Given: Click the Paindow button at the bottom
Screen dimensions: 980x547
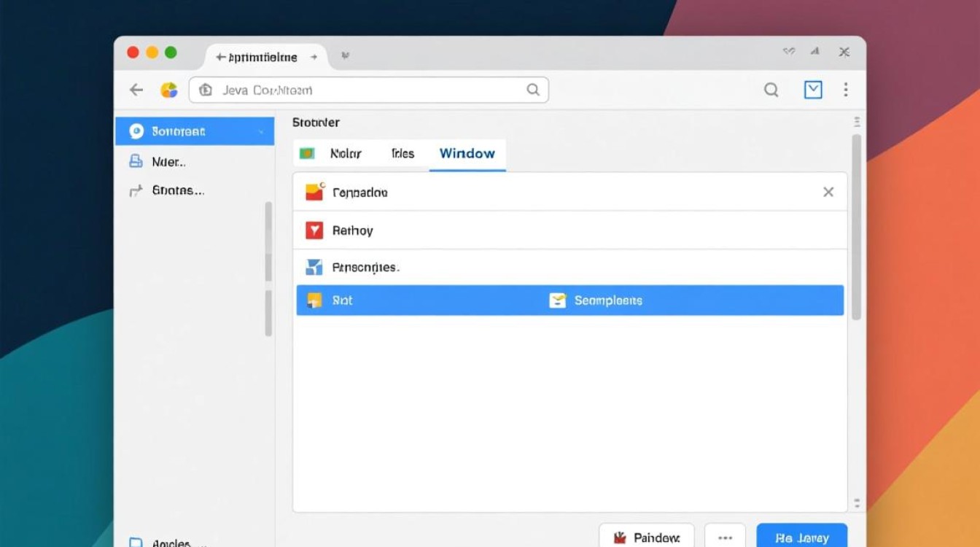Looking at the screenshot, I should [x=646, y=538].
